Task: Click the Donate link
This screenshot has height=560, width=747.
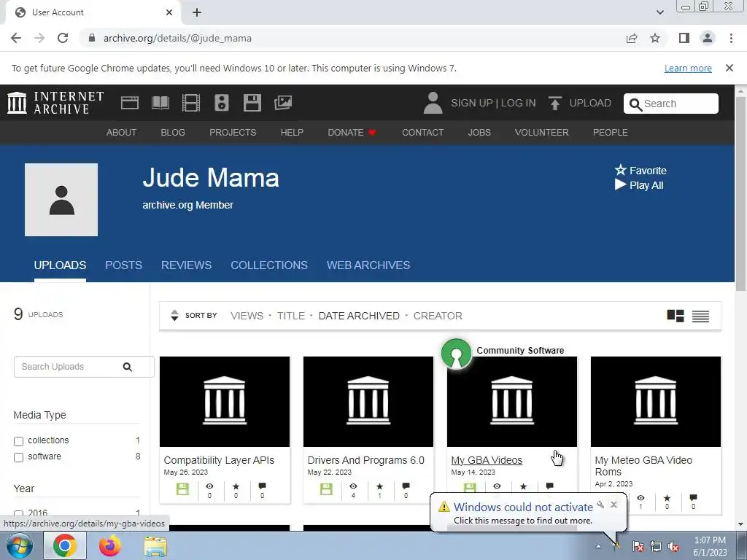Action: pyautogui.click(x=352, y=133)
